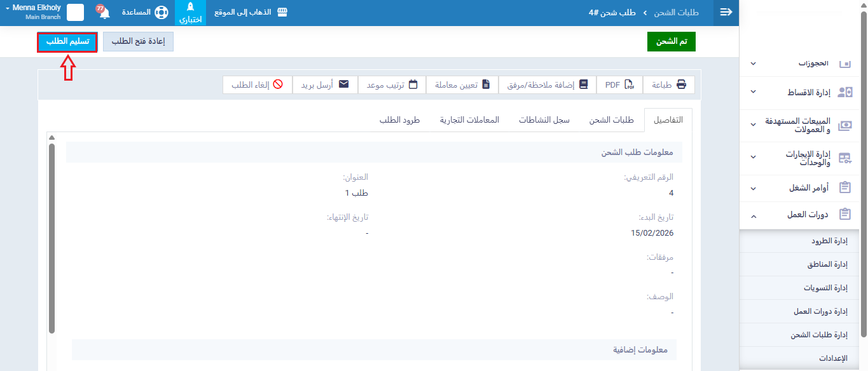Export the shipping request as PDF
This screenshot has width=868, height=371.
(619, 84)
